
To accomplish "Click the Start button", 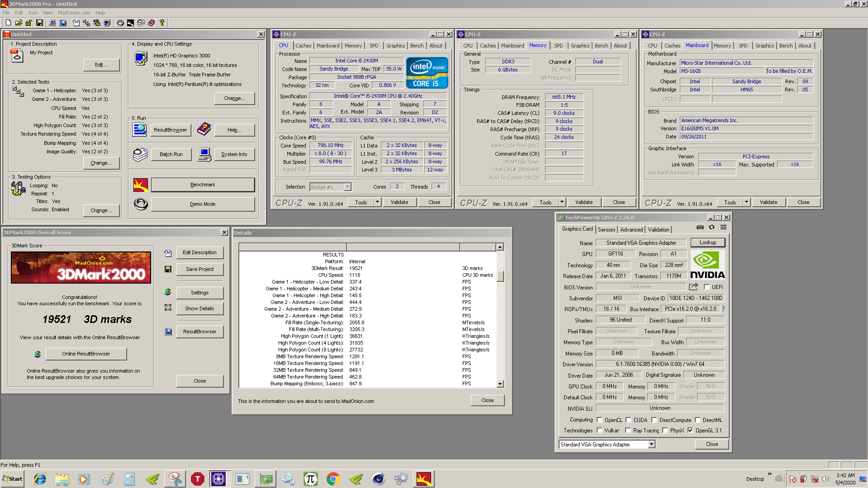I will (x=12, y=479).
